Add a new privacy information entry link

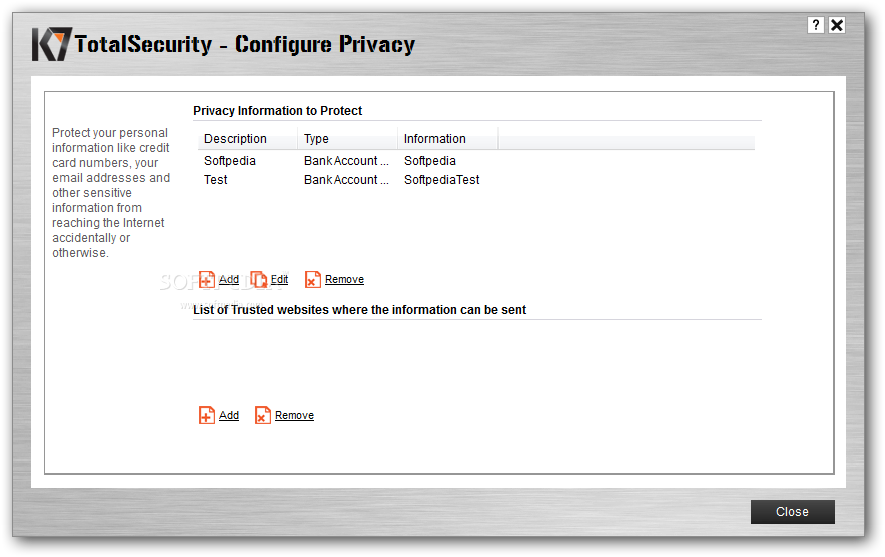coord(229,279)
